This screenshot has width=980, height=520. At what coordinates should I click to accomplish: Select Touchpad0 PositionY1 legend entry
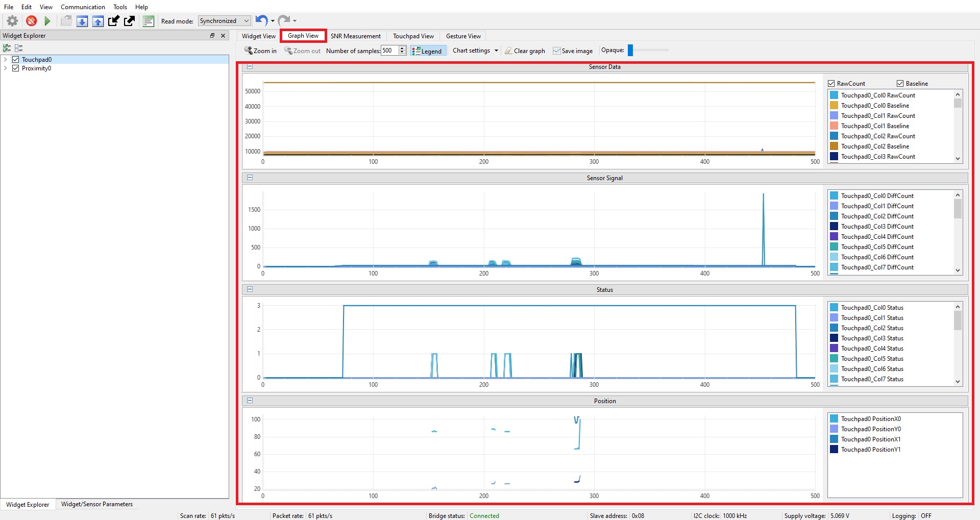[x=871, y=450]
